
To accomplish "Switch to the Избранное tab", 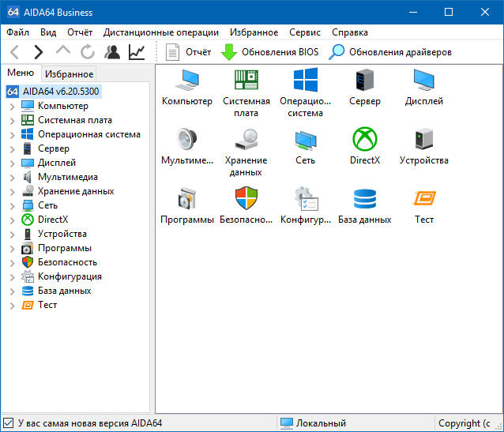I will tap(69, 73).
